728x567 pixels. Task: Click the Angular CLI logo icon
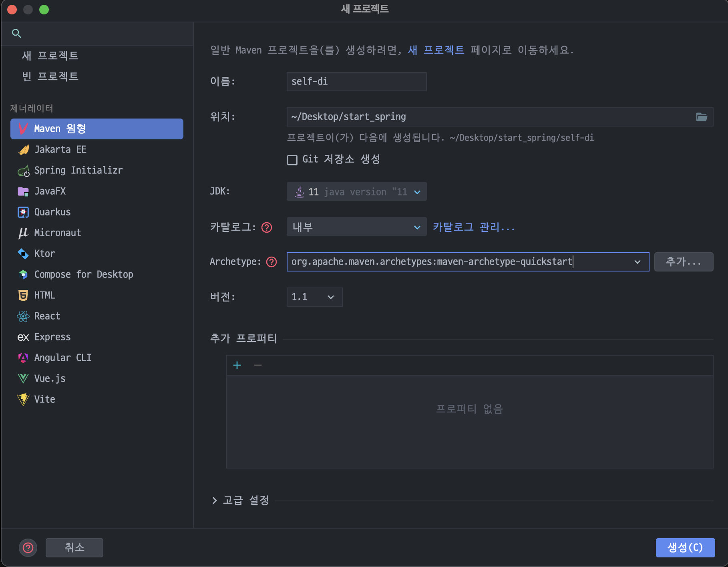(x=23, y=358)
